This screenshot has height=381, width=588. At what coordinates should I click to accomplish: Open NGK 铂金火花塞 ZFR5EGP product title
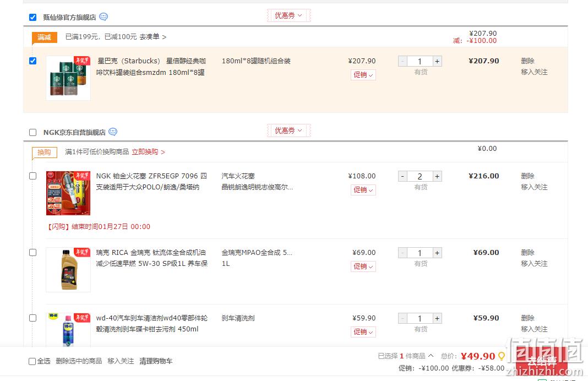pyautogui.click(x=151, y=182)
